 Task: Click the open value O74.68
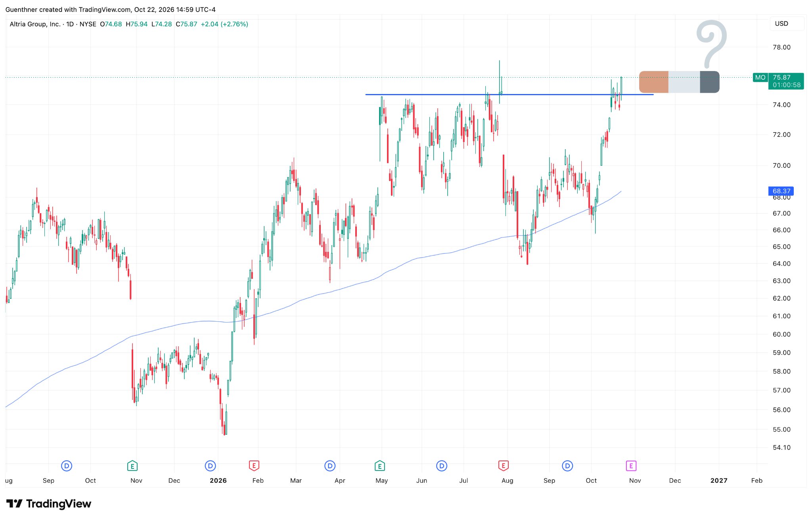point(111,24)
